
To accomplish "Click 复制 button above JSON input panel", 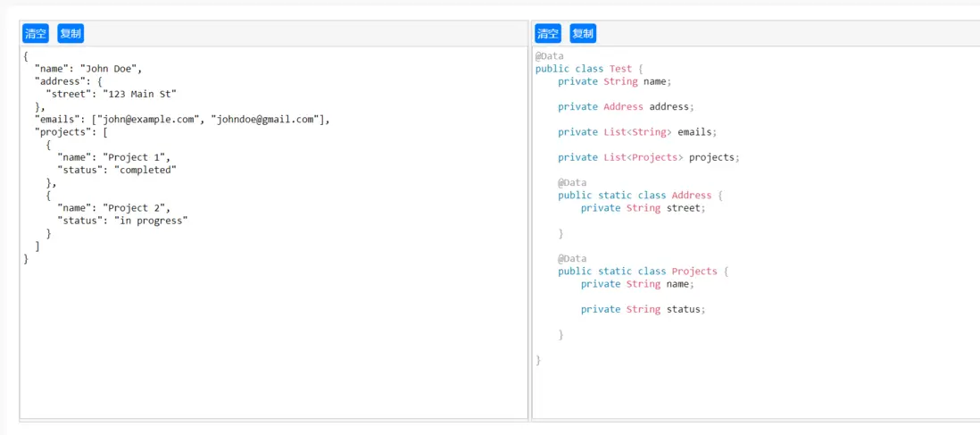I will (x=71, y=33).
